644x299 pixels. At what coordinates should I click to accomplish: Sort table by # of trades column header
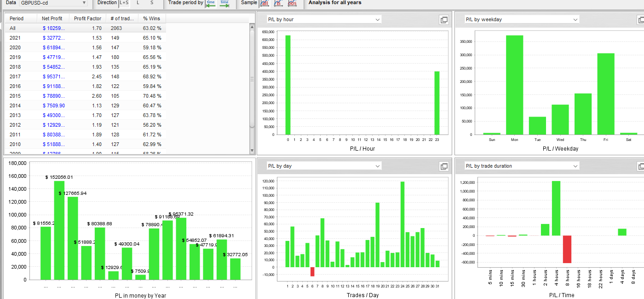[x=122, y=18]
